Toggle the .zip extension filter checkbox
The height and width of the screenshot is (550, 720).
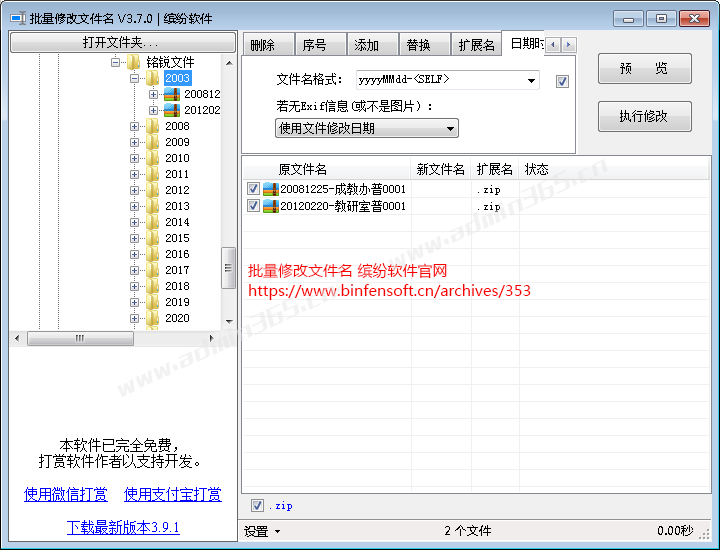(x=257, y=505)
